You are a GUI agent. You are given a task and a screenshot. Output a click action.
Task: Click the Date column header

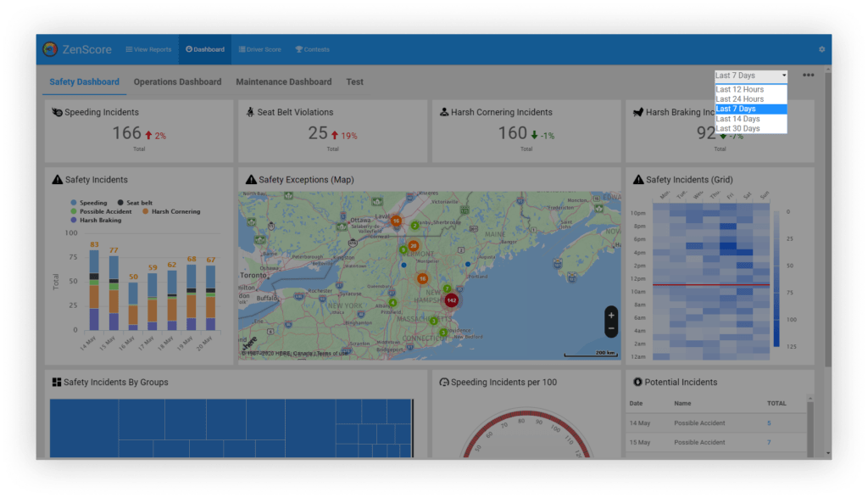pyautogui.click(x=636, y=403)
